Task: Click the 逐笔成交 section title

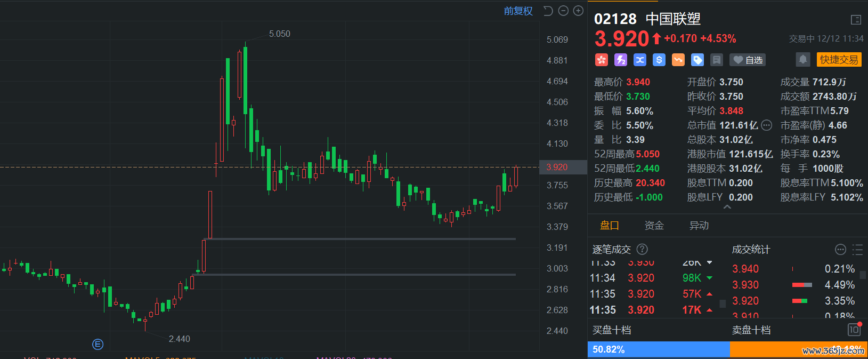Action: tap(612, 250)
